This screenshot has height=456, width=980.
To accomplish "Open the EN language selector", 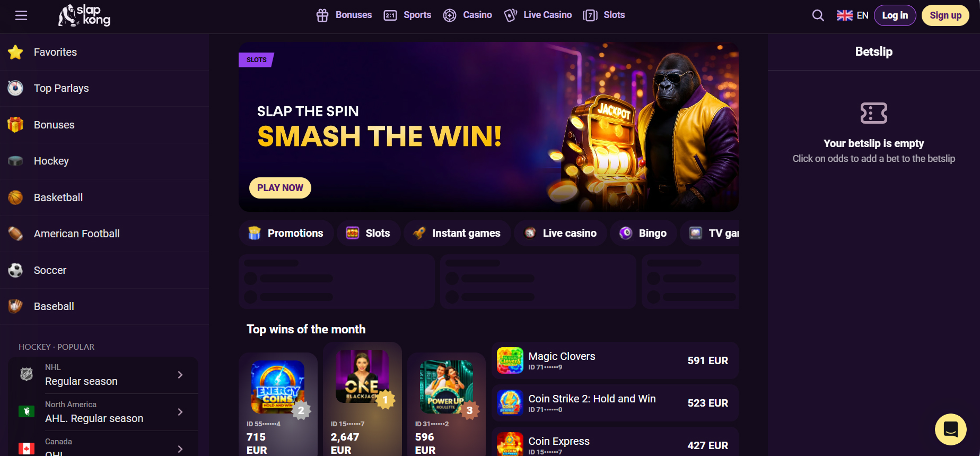I will [x=852, y=15].
